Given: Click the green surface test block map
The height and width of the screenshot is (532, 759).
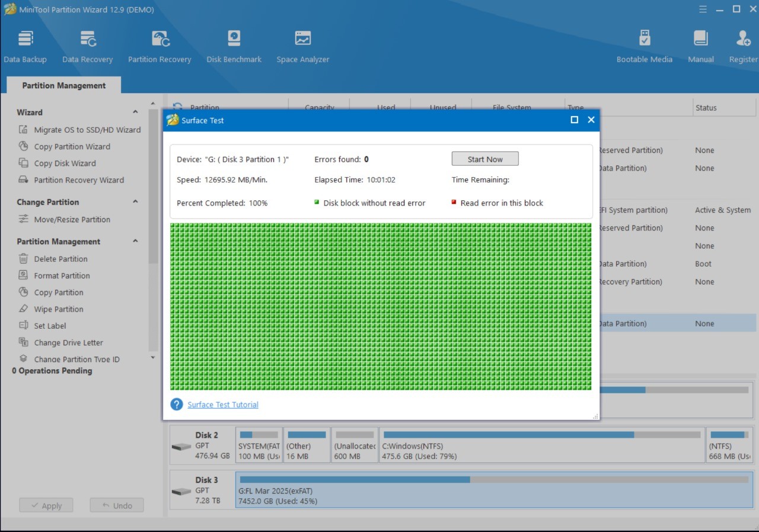Looking at the screenshot, I should tap(381, 306).
